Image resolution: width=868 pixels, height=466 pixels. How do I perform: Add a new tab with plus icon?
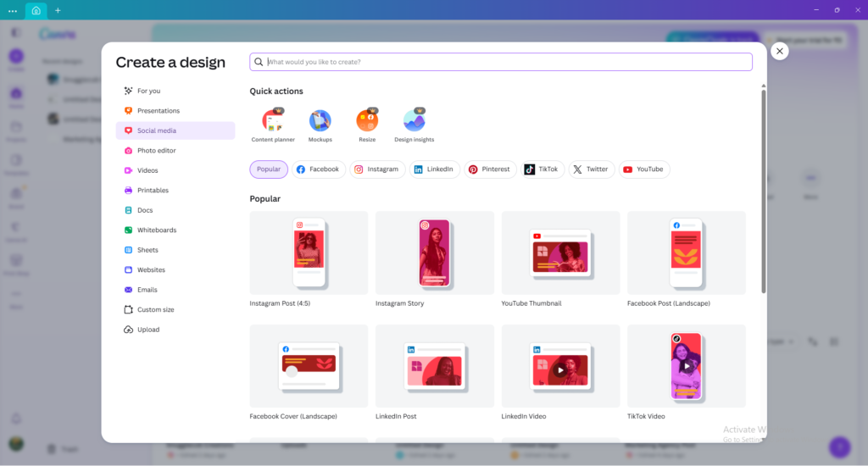tap(58, 10)
